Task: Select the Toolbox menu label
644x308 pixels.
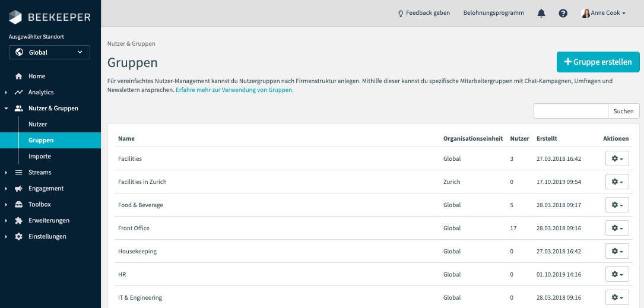Action: [39, 205]
